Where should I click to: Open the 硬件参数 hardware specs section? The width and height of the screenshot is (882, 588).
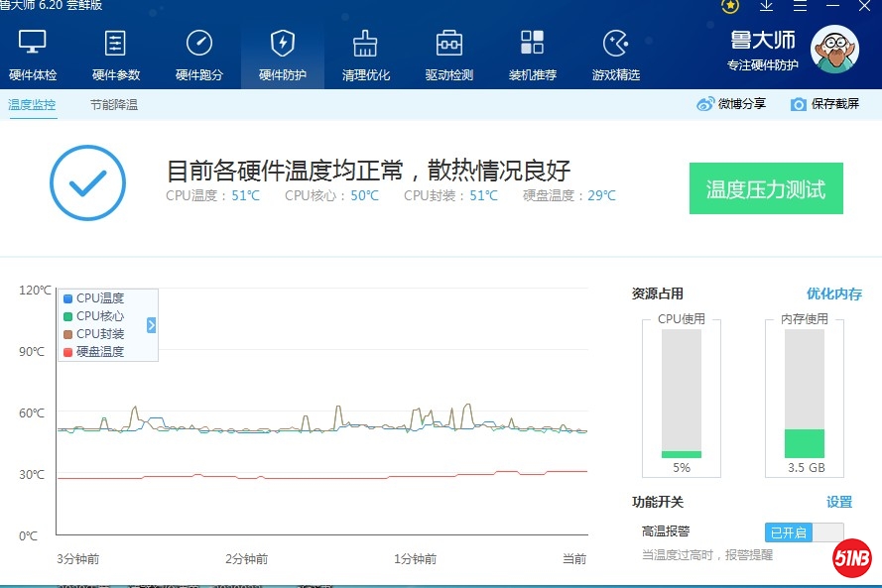(x=116, y=56)
